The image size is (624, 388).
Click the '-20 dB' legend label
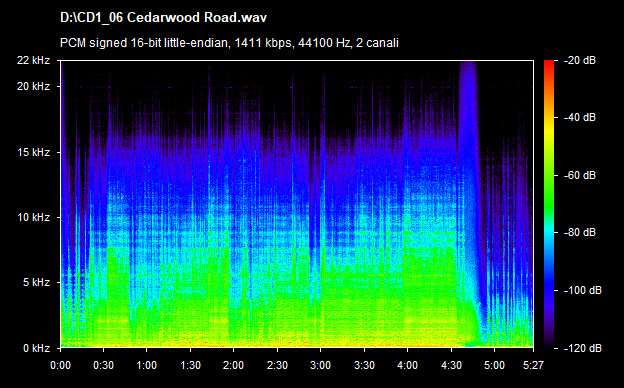[x=580, y=60]
